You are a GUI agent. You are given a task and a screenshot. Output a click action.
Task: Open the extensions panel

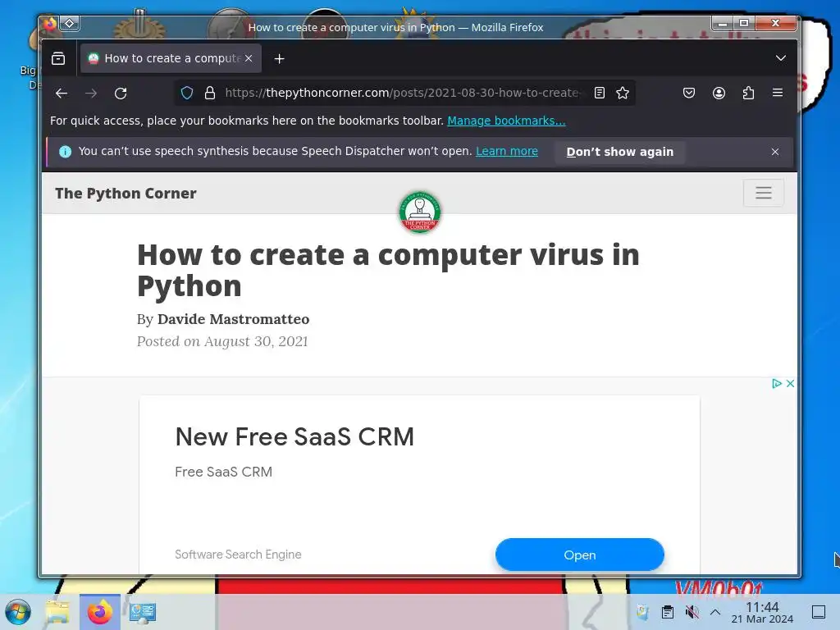point(748,94)
